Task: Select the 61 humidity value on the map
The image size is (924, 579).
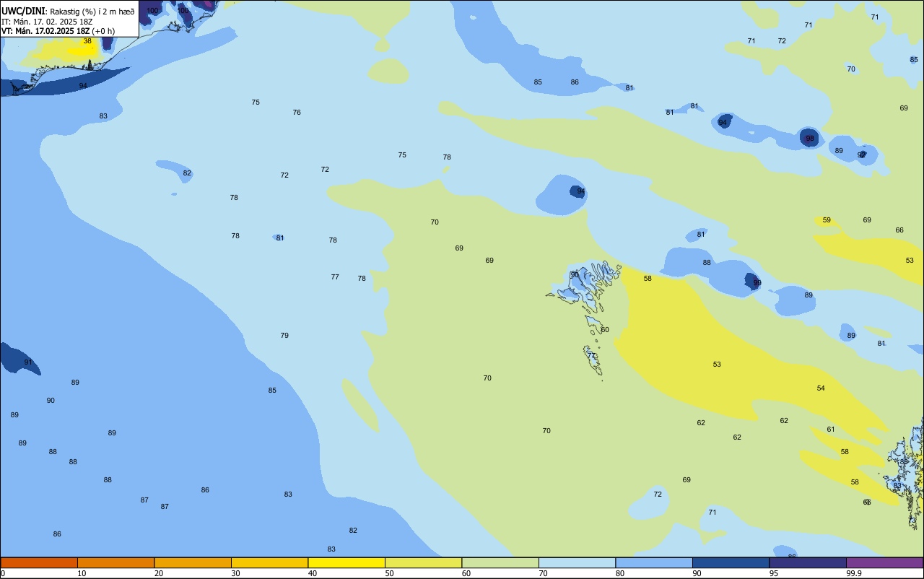Action: pos(831,430)
